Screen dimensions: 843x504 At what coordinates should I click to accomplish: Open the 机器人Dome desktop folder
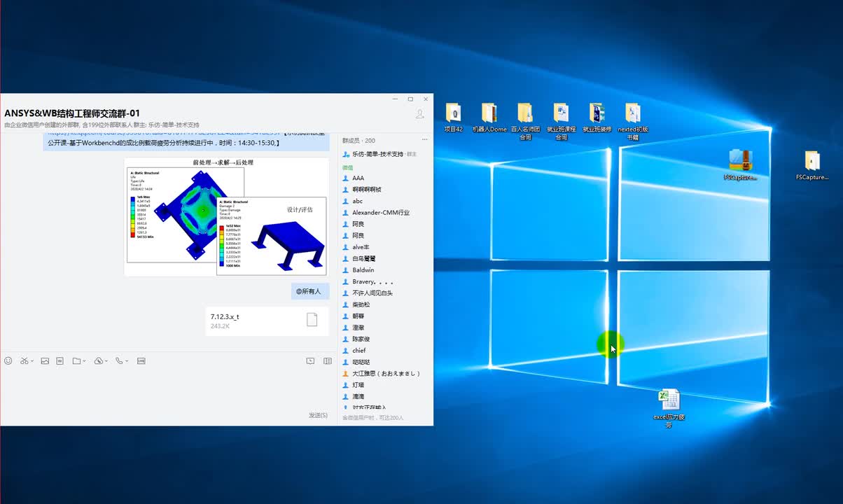point(489,118)
